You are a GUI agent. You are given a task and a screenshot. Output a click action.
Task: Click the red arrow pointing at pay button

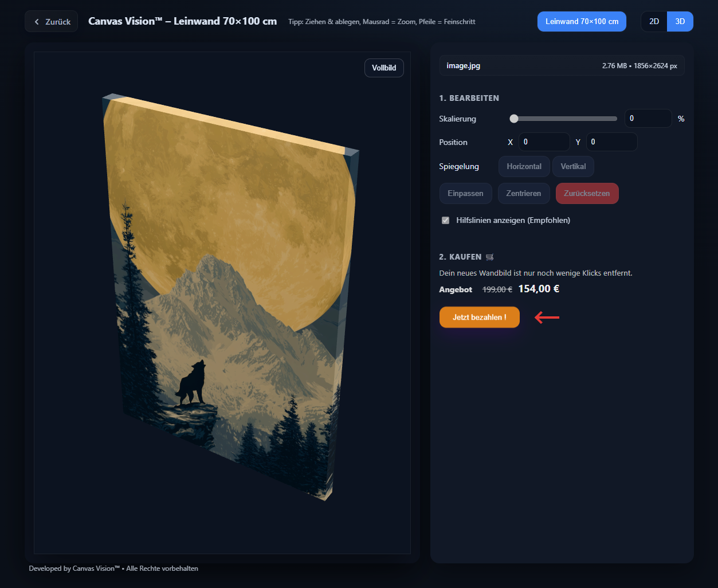[547, 317]
